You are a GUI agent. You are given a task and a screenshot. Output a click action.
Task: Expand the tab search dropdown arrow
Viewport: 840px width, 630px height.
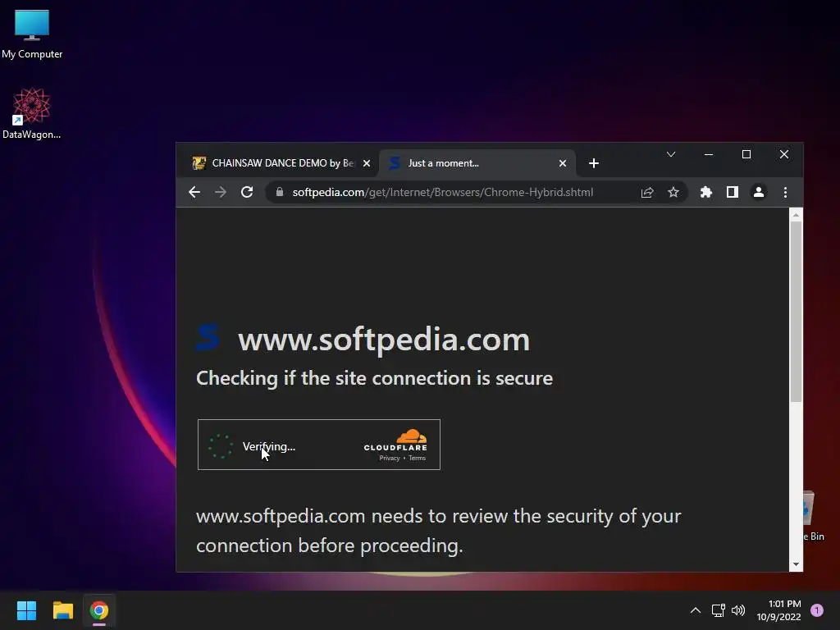pos(671,154)
